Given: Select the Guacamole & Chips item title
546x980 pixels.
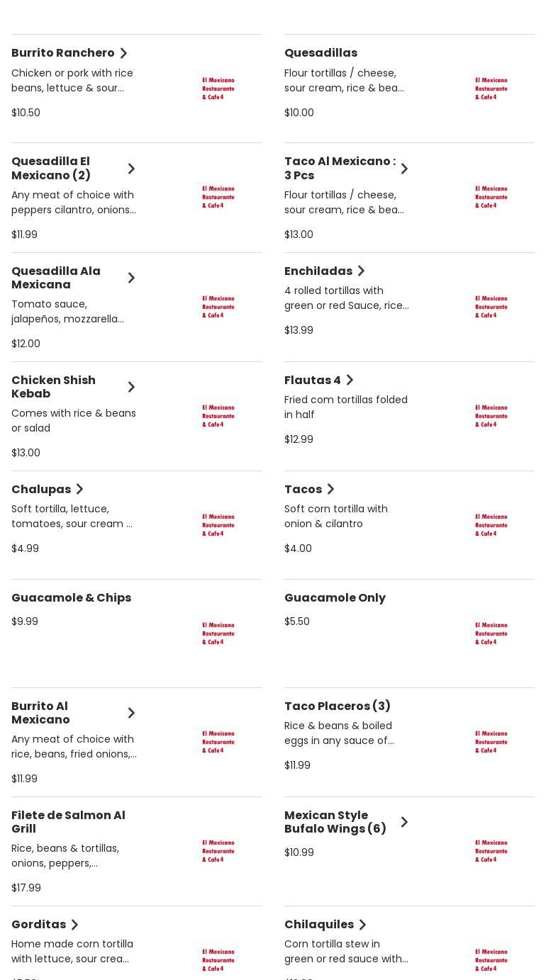Looking at the screenshot, I should (x=71, y=598).
